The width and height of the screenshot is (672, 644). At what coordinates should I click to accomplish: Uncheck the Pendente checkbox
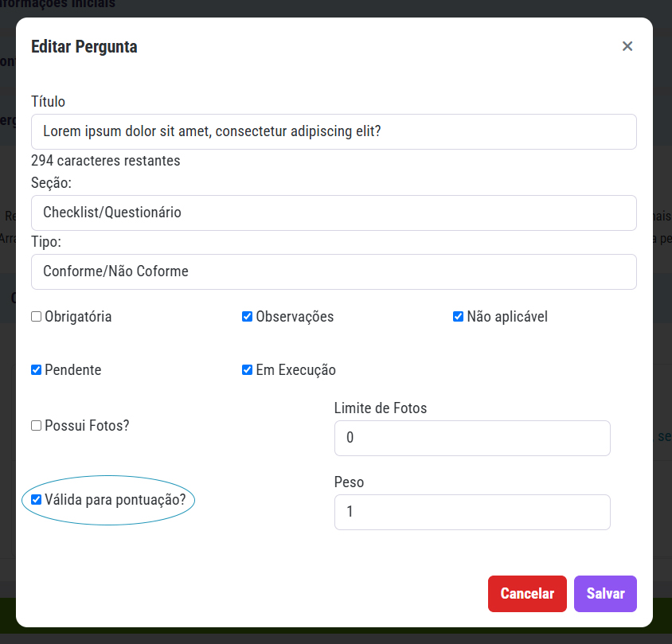pyautogui.click(x=37, y=370)
